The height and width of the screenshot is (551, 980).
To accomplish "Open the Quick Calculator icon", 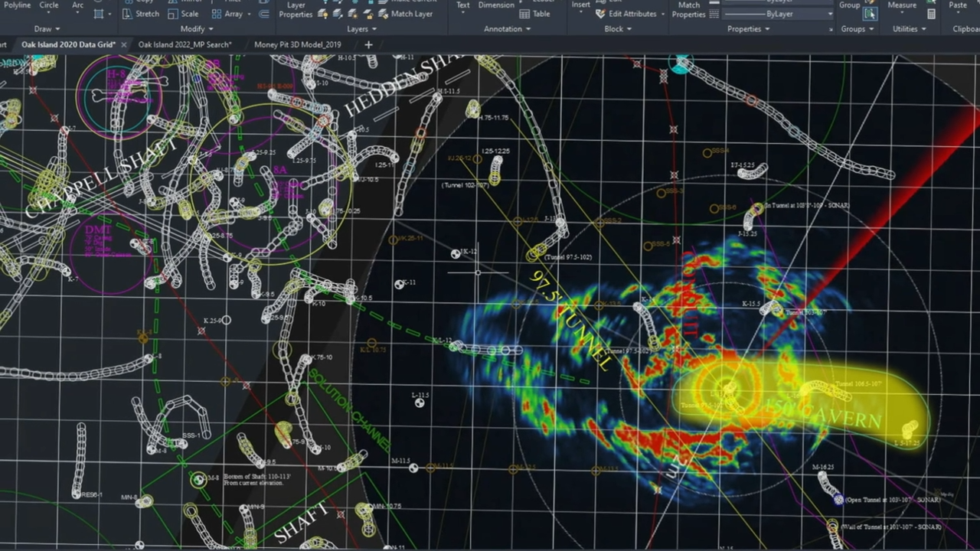I will pyautogui.click(x=931, y=14).
